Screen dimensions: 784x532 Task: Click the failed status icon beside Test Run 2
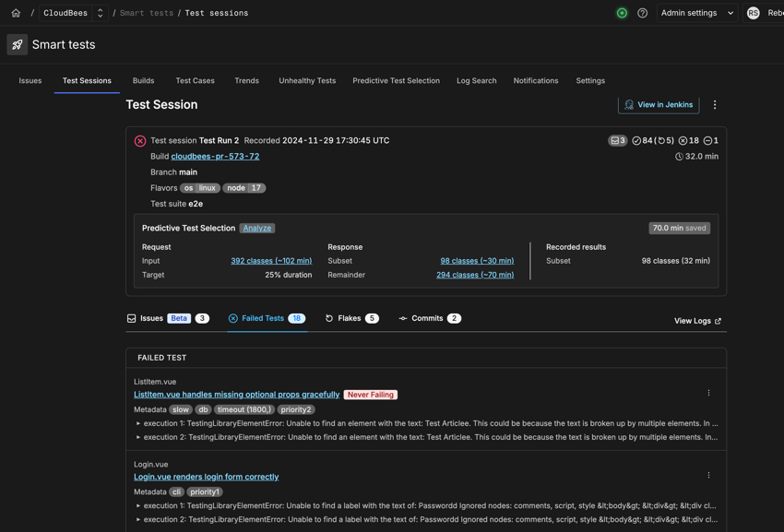pyautogui.click(x=140, y=140)
